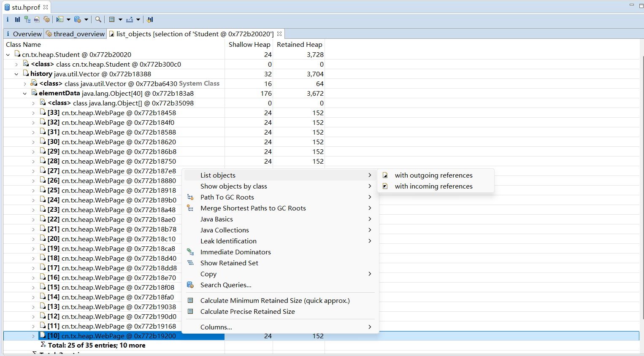Click the compare to another heap dump icon
The width and height of the screenshot is (644, 356).
pyautogui.click(x=150, y=19)
